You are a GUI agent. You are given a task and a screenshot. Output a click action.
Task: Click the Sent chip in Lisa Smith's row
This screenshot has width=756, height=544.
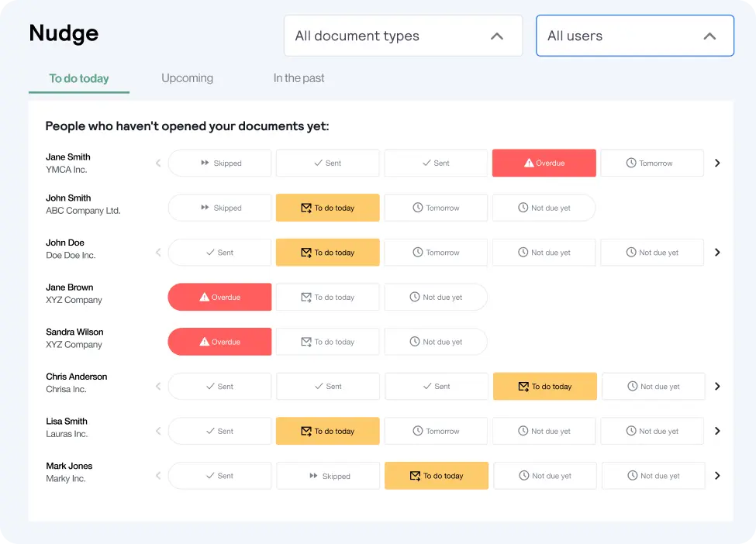(x=219, y=431)
